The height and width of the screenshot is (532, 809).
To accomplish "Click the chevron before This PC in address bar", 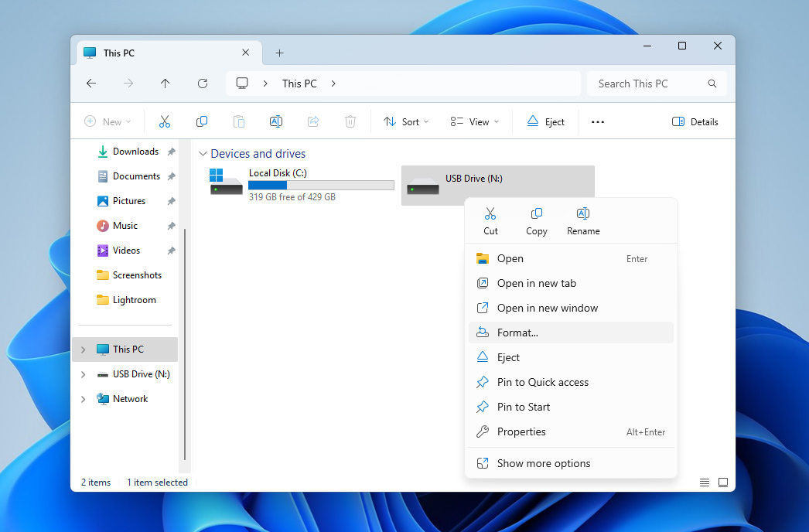I will click(x=265, y=84).
